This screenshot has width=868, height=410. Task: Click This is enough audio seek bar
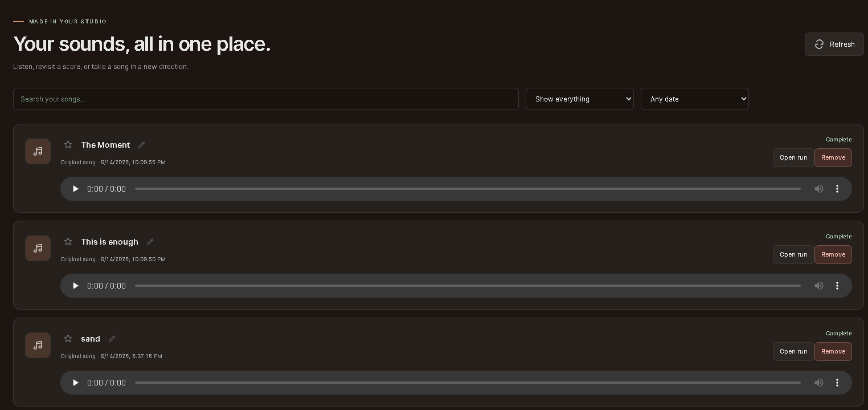tap(468, 286)
